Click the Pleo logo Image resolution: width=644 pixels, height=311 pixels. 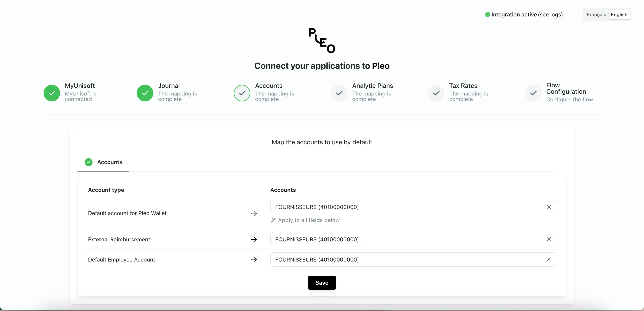pyautogui.click(x=322, y=41)
